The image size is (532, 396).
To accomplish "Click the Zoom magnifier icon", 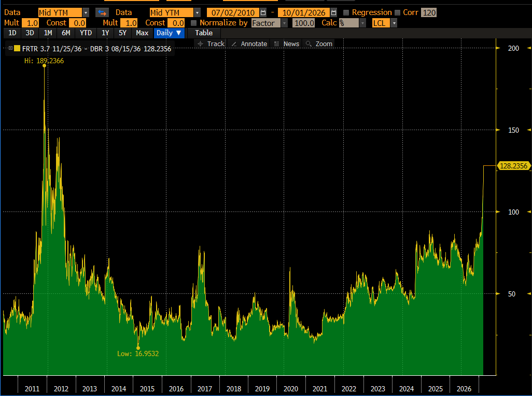I will (x=309, y=44).
